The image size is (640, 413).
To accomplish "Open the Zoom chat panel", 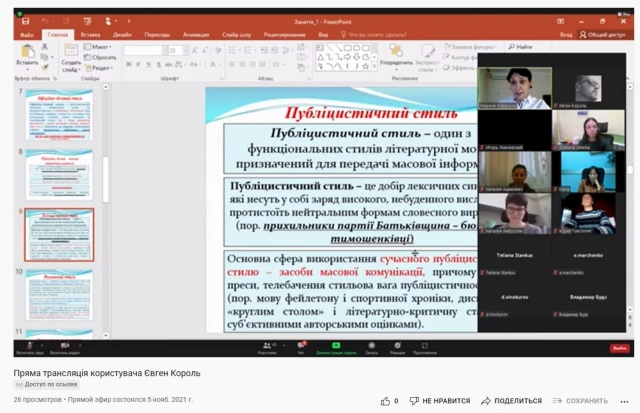I will pyautogui.click(x=300, y=346).
